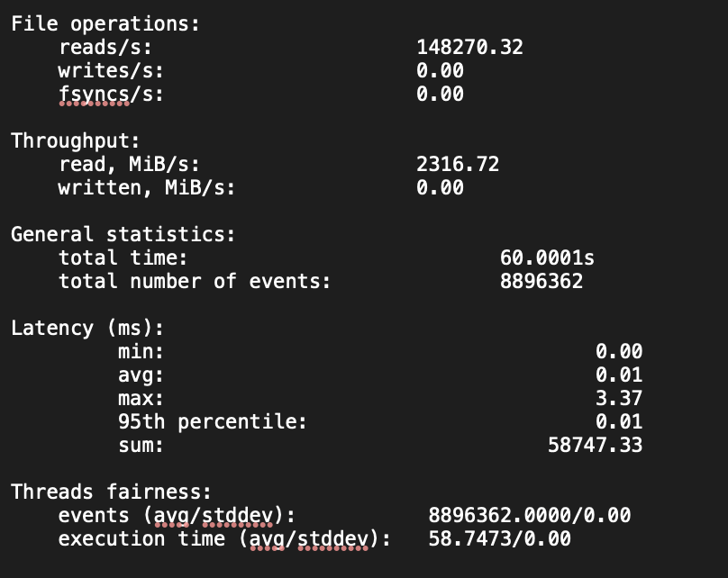This screenshot has height=578, width=728.
Task: Click the 'File operations:' heading
Action: (105, 23)
